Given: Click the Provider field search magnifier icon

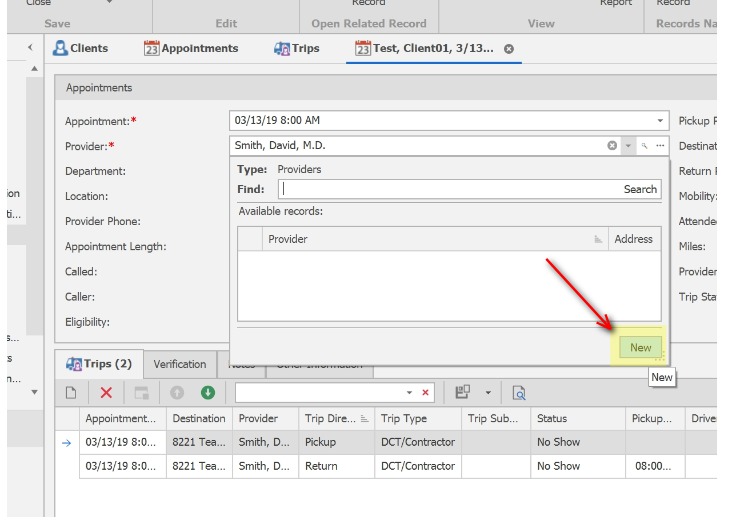Looking at the screenshot, I should point(644,146).
